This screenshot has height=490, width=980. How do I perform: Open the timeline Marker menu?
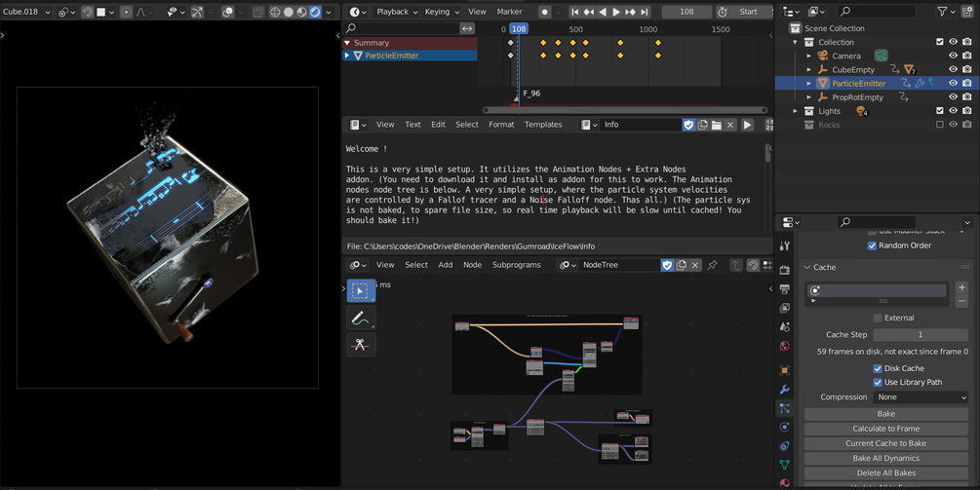tap(509, 12)
